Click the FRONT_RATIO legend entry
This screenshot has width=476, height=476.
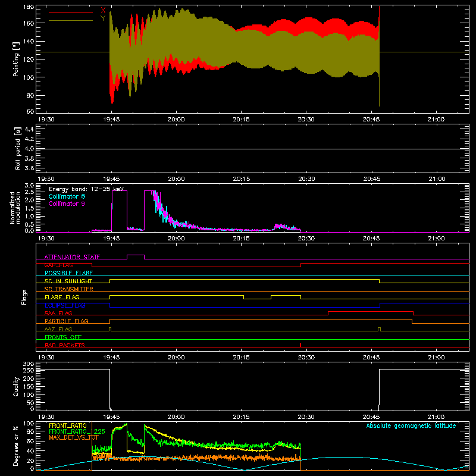pyautogui.click(x=68, y=425)
